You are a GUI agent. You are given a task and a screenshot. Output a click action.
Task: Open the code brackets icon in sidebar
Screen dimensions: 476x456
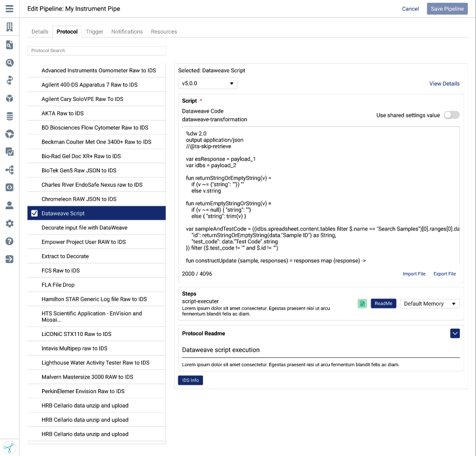tap(9, 187)
